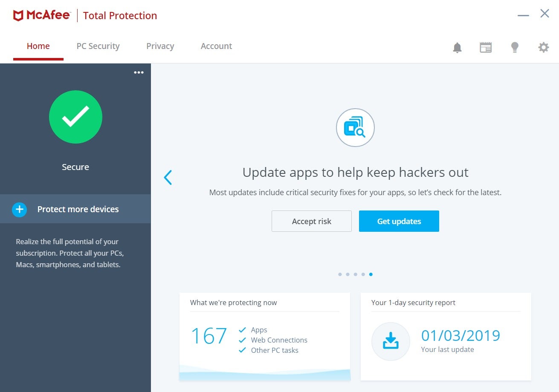
Task: Click the 167 protected count
Action: click(209, 336)
